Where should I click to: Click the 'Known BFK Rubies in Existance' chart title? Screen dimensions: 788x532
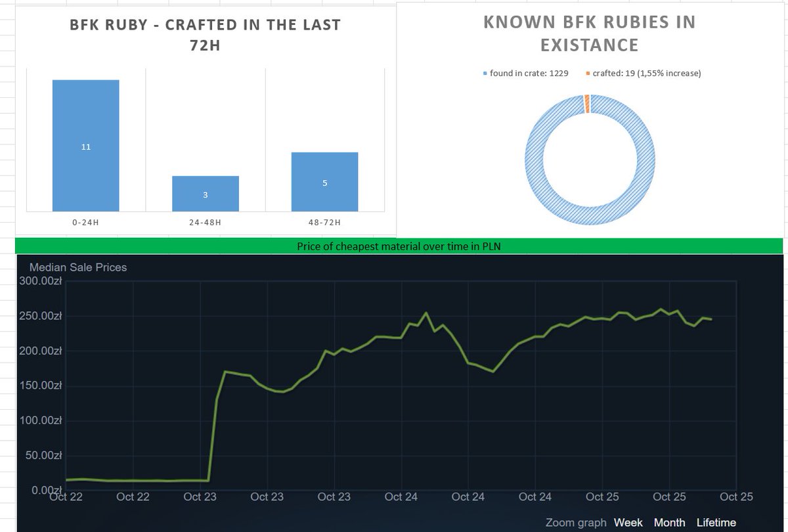click(589, 33)
